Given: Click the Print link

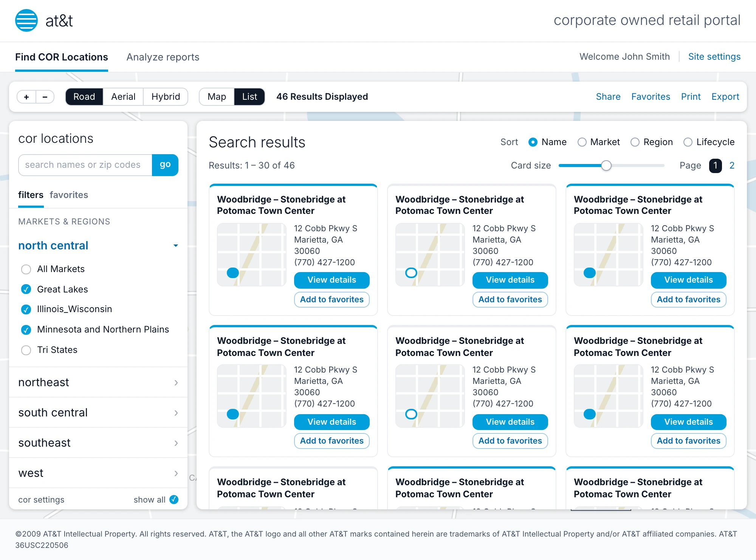Looking at the screenshot, I should [x=691, y=97].
